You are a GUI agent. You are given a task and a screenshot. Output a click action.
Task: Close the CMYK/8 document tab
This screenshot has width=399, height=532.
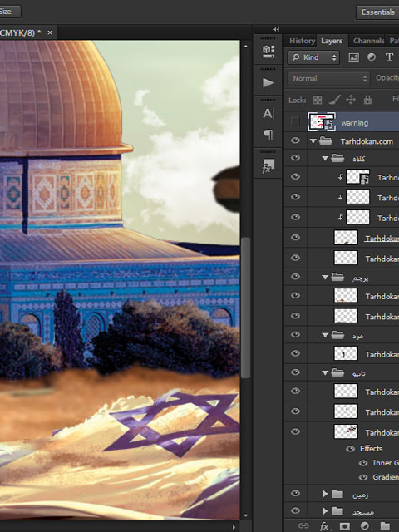(50, 32)
